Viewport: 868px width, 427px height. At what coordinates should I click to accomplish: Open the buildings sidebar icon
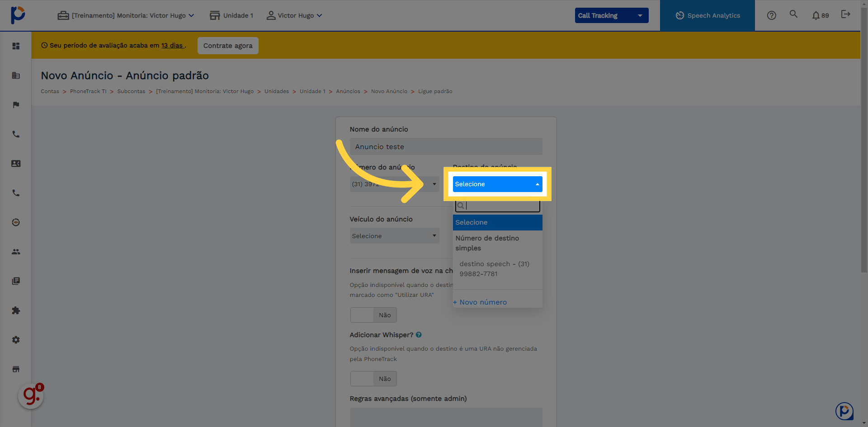coord(16,75)
